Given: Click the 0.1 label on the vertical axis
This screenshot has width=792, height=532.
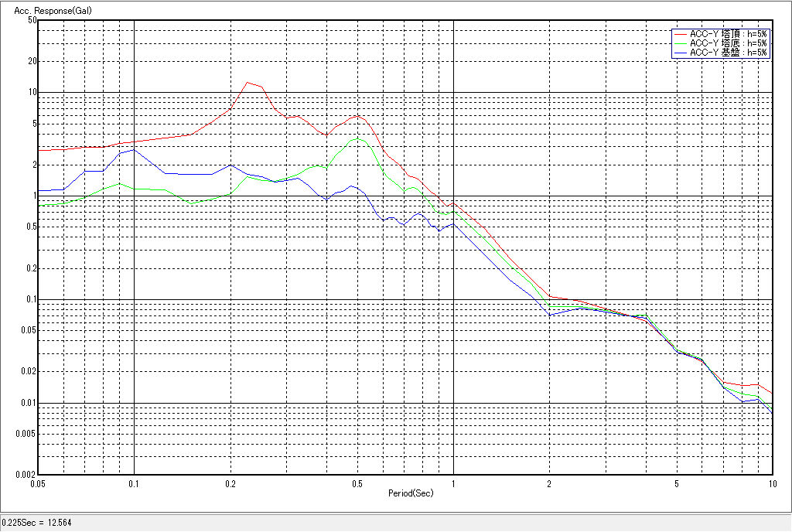Looking at the screenshot, I should (x=30, y=300).
